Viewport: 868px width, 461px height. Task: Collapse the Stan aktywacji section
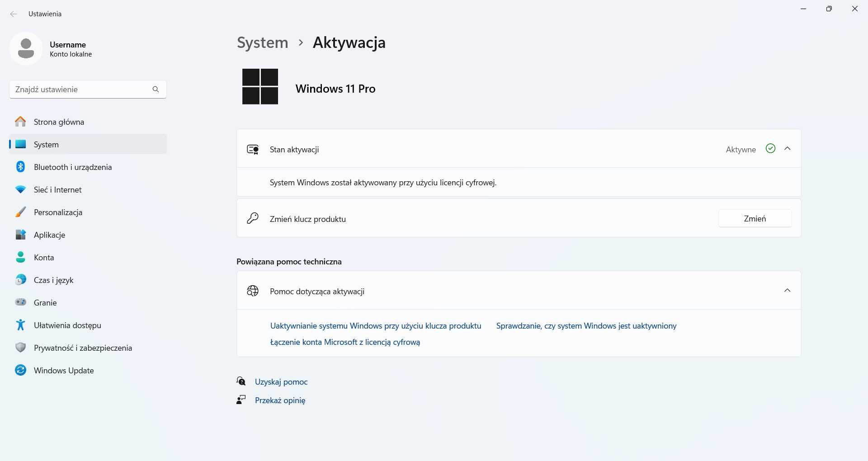pos(787,149)
